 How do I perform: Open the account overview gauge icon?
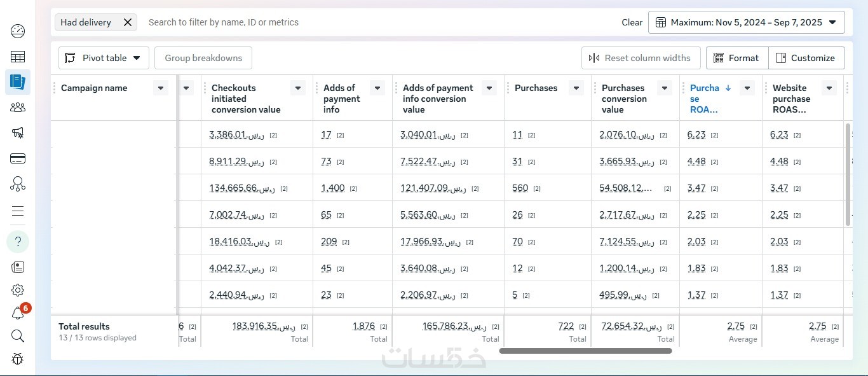point(18,31)
